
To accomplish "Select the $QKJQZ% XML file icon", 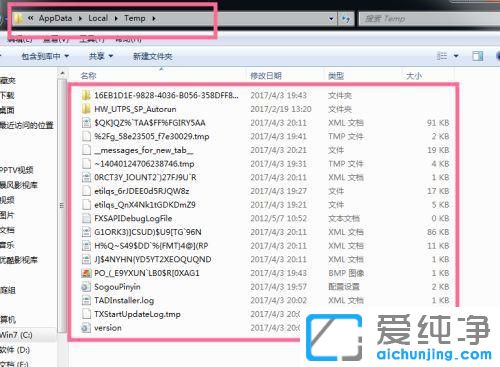I will [x=86, y=123].
